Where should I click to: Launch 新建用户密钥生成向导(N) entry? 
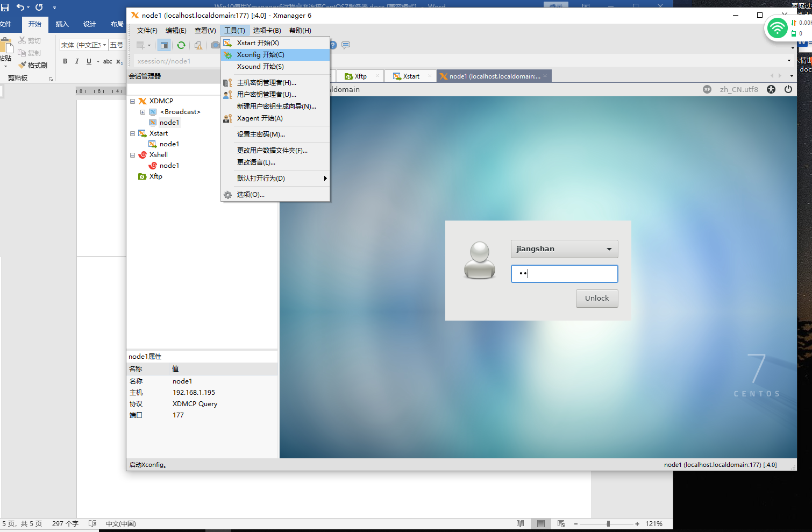(x=275, y=107)
